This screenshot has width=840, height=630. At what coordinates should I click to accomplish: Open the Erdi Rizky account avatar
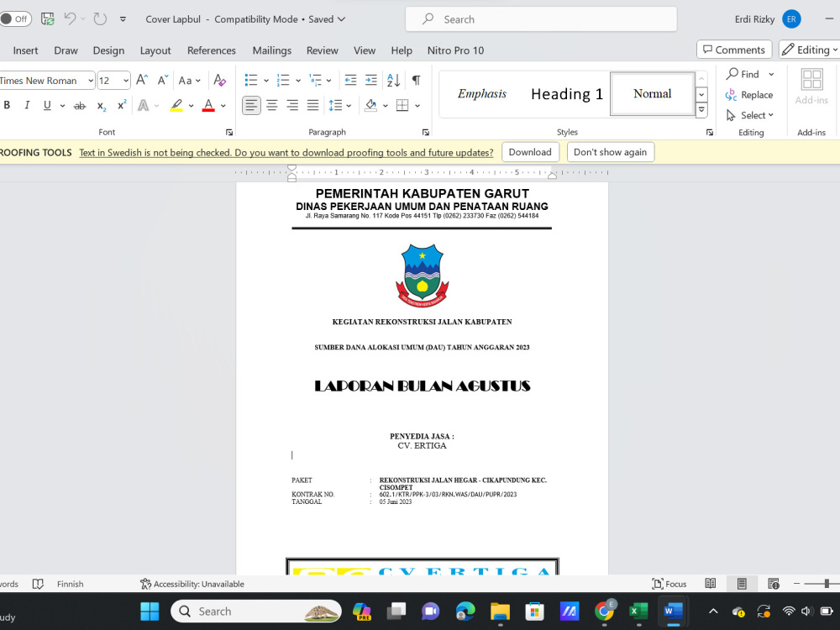pyautogui.click(x=791, y=19)
